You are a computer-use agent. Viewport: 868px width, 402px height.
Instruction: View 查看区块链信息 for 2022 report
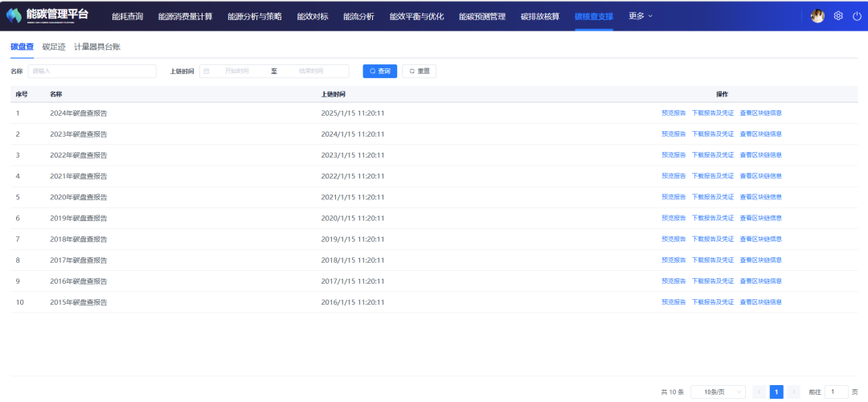(761, 155)
